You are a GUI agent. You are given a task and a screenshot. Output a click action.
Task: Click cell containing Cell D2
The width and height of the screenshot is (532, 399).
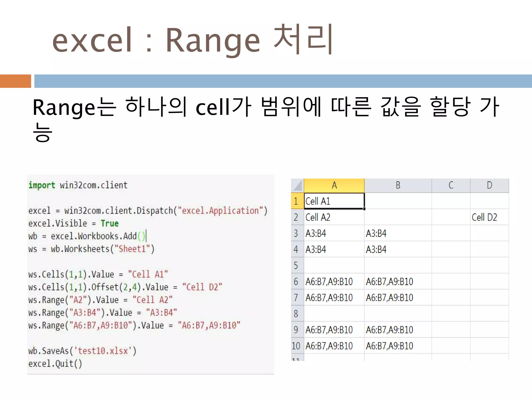489,217
